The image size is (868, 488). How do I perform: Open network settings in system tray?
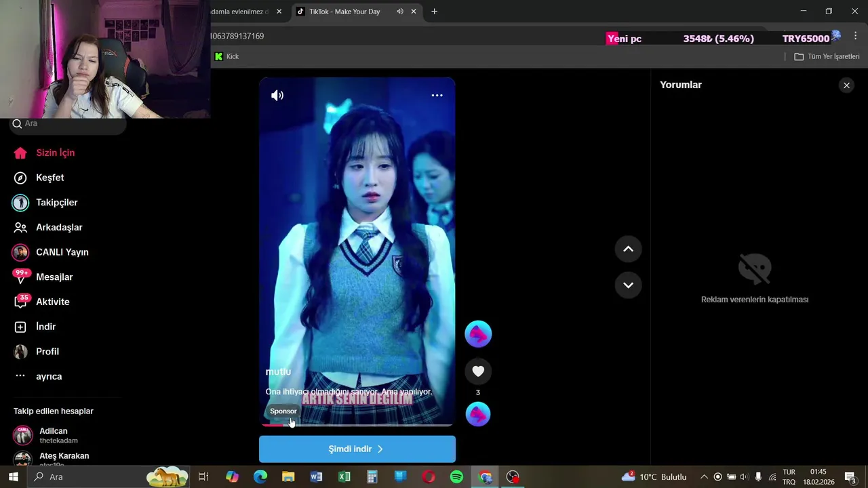point(772,477)
